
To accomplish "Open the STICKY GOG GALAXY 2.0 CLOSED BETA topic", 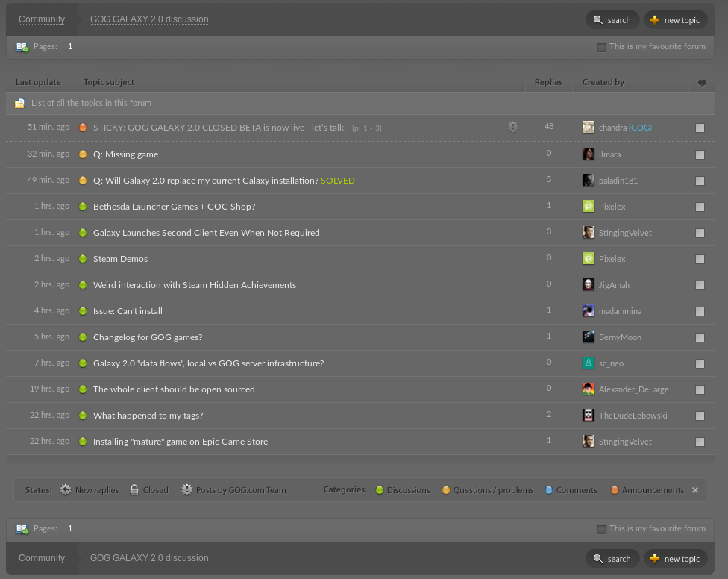I will (x=219, y=128).
